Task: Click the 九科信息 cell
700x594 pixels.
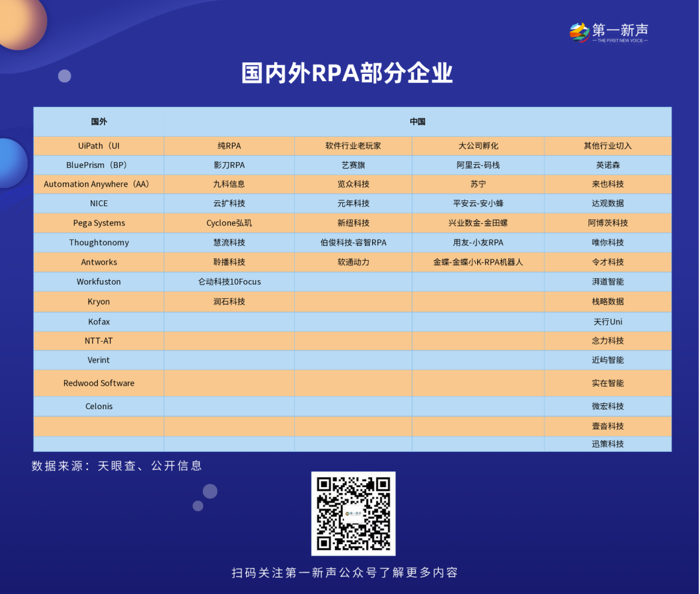Action: pos(229,184)
